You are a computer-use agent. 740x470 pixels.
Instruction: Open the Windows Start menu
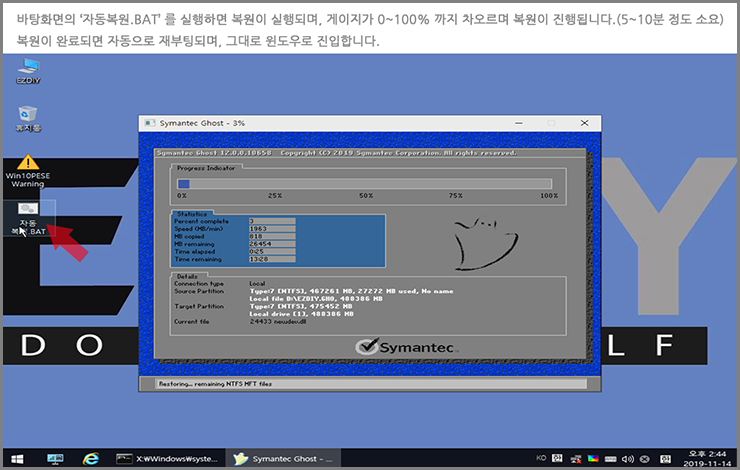tap(17, 459)
